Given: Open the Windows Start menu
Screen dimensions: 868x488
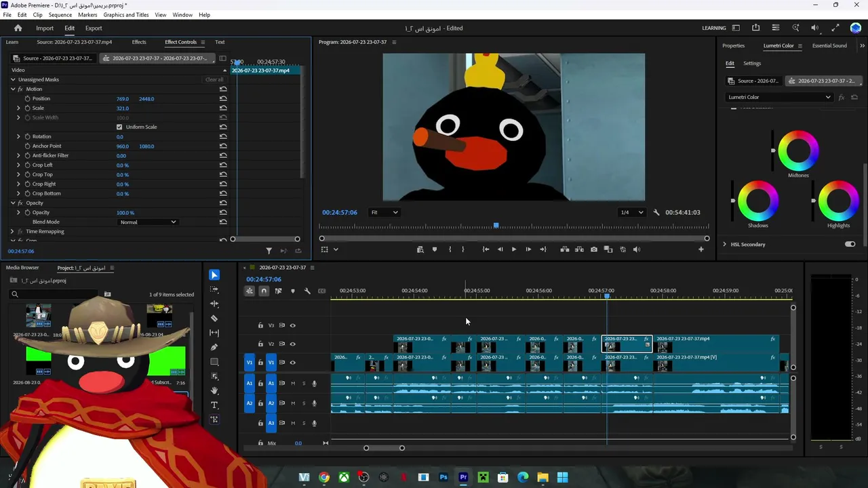Looking at the screenshot, I should click(562, 477).
